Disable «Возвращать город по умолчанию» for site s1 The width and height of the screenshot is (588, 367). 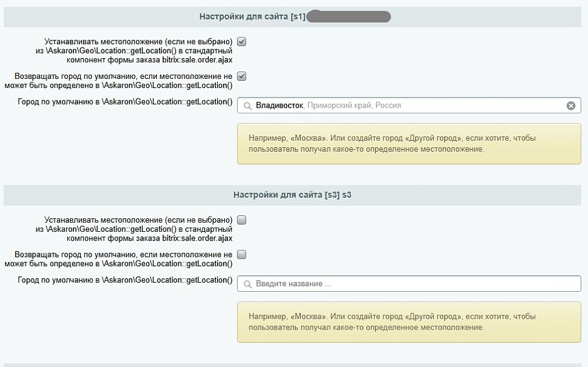pos(242,76)
